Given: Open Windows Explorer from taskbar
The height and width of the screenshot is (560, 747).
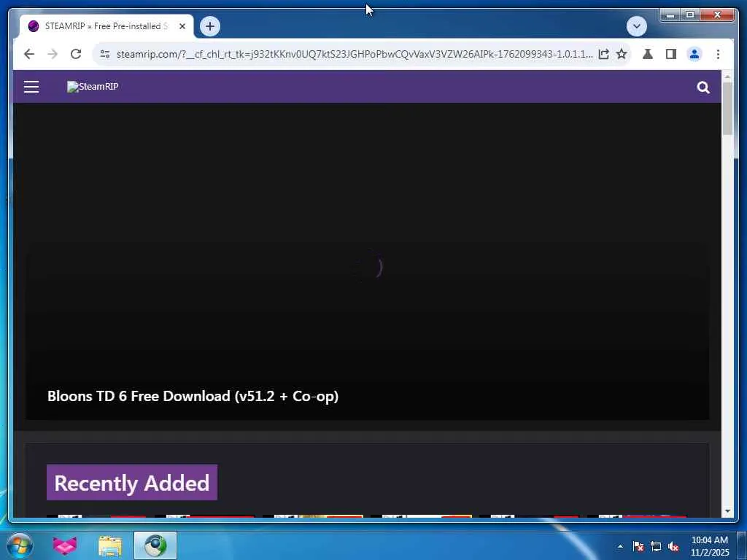Looking at the screenshot, I should click(110, 545).
